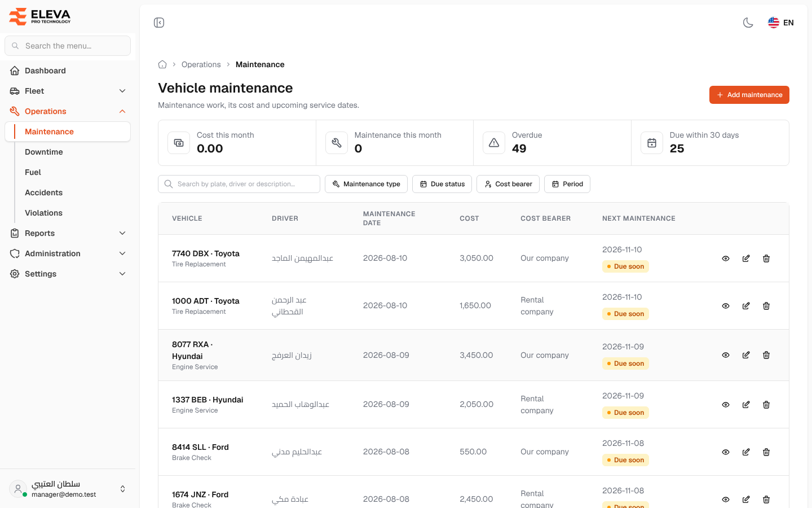The image size is (812, 508).
Task: Delete the 1000 ADT Toyota record
Action: (x=766, y=306)
